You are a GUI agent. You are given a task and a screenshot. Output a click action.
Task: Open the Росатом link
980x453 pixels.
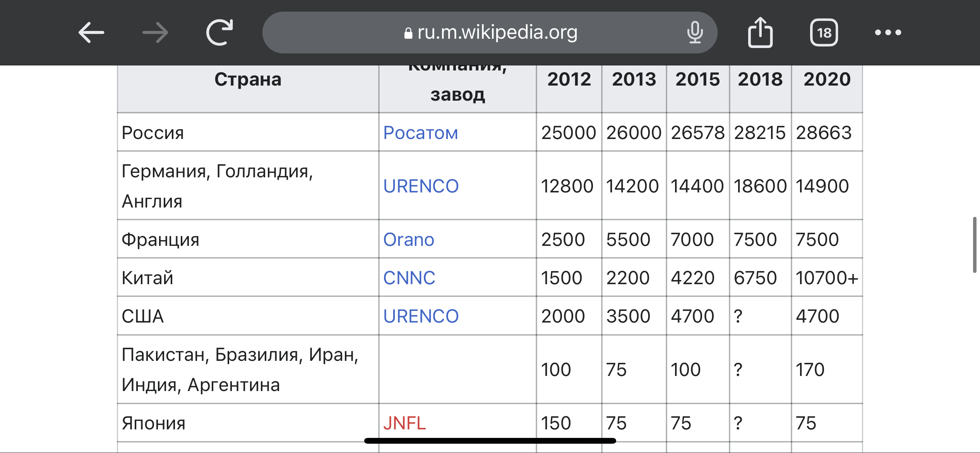pos(421,133)
